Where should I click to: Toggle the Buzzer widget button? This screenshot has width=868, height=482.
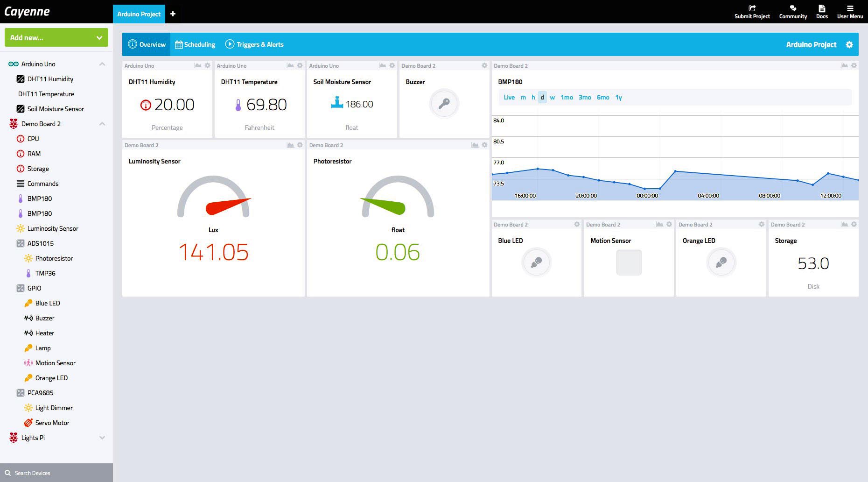pyautogui.click(x=444, y=103)
